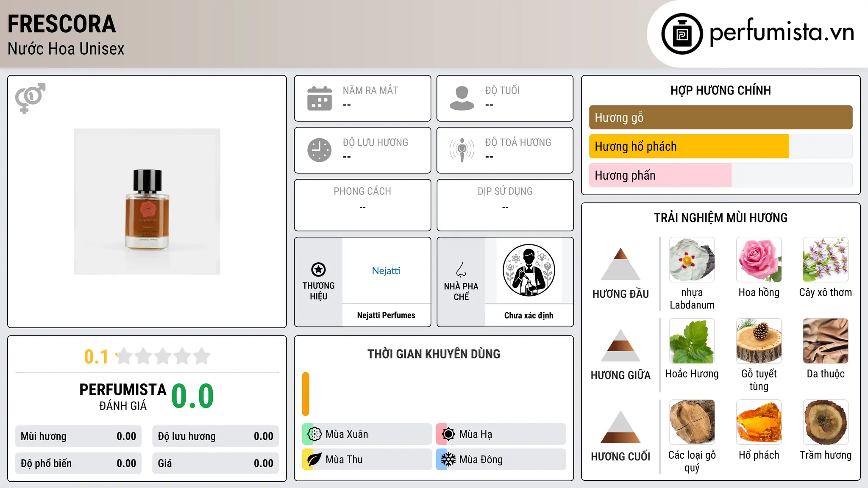Click the Perfumista đánh giá label
This screenshot has height=488, width=868.
pyautogui.click(x=123, y=396)
